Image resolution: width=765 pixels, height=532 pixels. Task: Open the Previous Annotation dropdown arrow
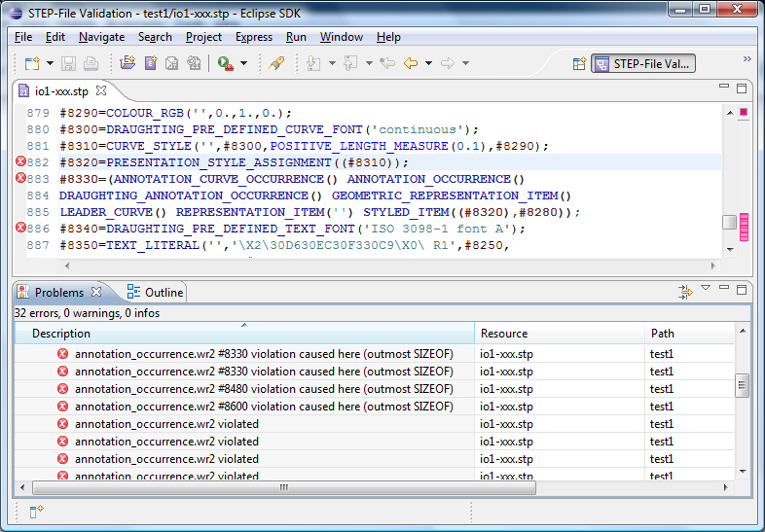pyautogui.click(x=369, y=63)
